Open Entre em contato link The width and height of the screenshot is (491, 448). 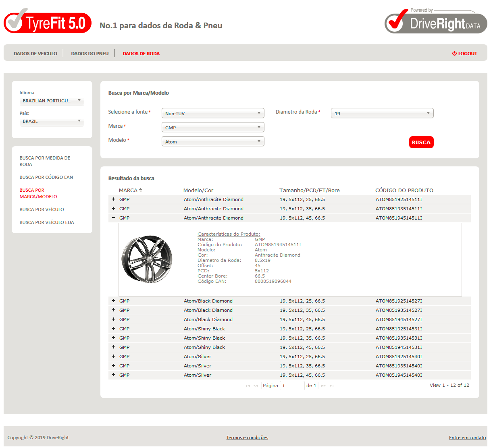[467, 438]
